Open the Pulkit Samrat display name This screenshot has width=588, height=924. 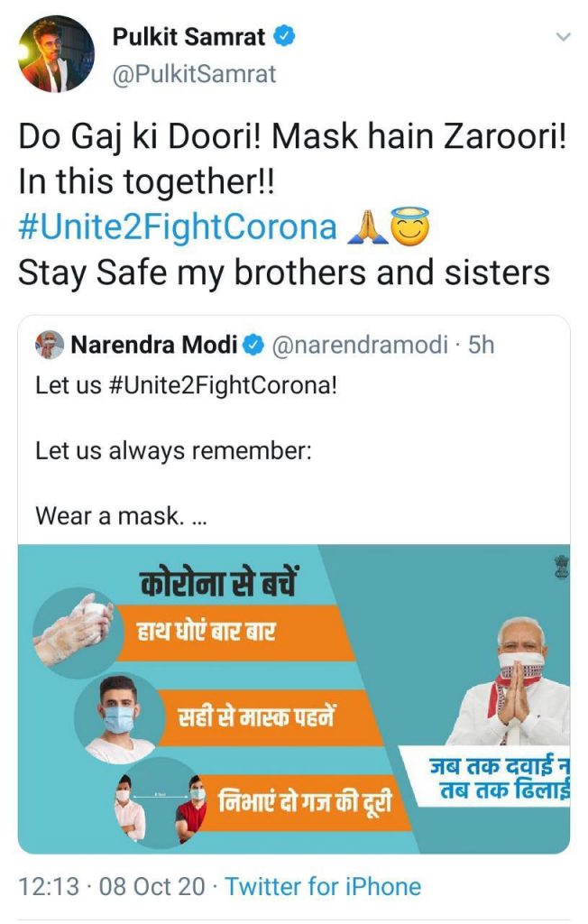(x=188, y=36)
